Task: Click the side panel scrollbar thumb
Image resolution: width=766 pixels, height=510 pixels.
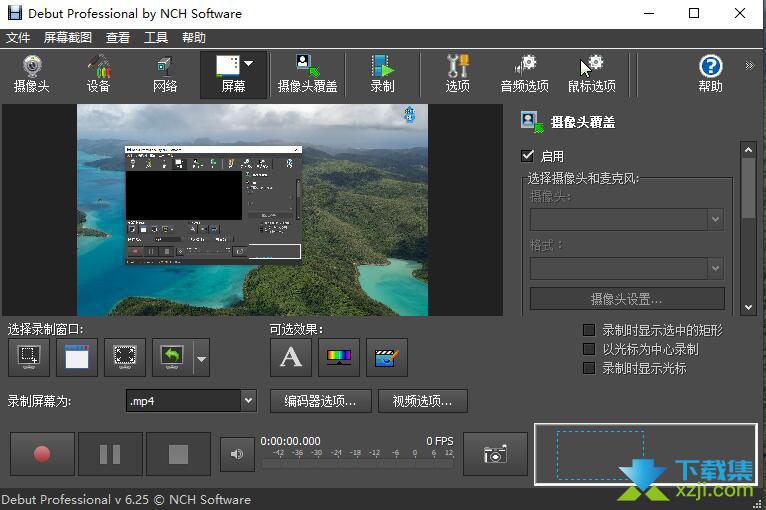Action: tap(748, 188)
